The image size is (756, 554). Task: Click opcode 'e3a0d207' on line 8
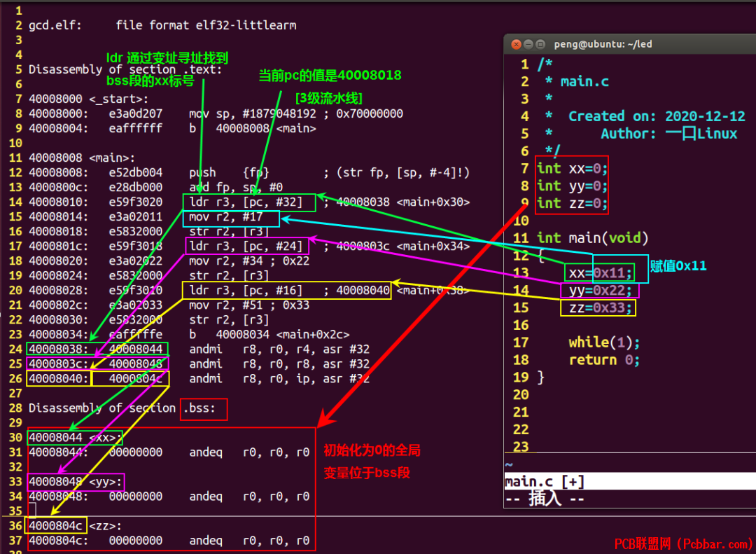(136, 114)
